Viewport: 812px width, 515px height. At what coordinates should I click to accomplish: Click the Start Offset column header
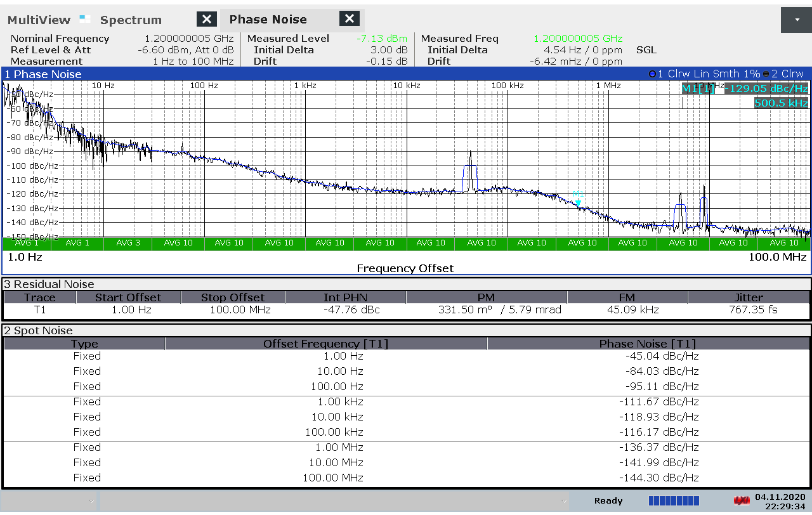128,297
